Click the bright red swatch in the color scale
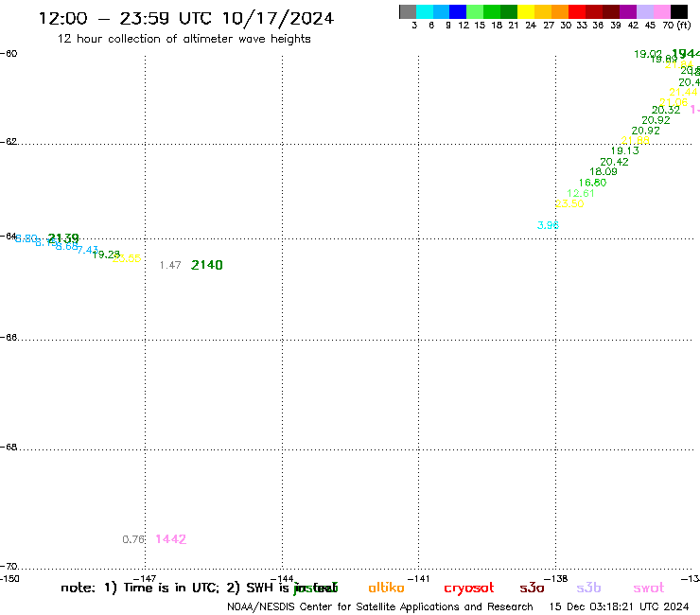The image size is (700, 615). tap(577, 11)
